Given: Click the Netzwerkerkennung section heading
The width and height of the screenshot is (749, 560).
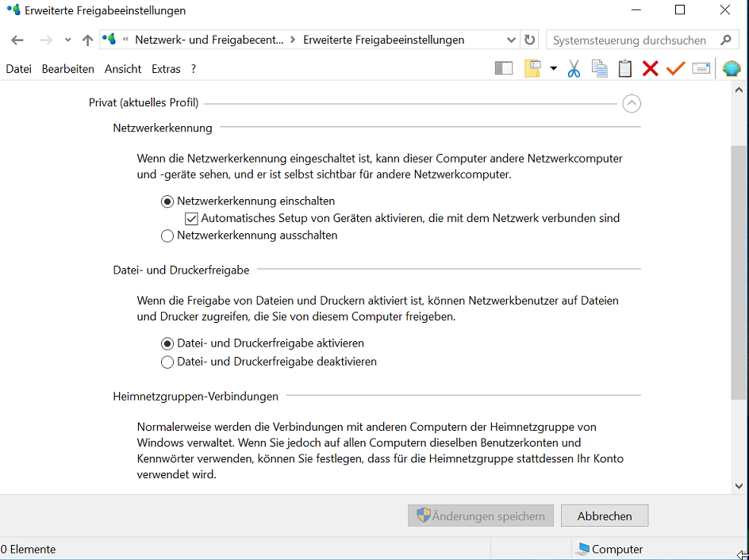Looking at the screenshot, I should (163, 128).
